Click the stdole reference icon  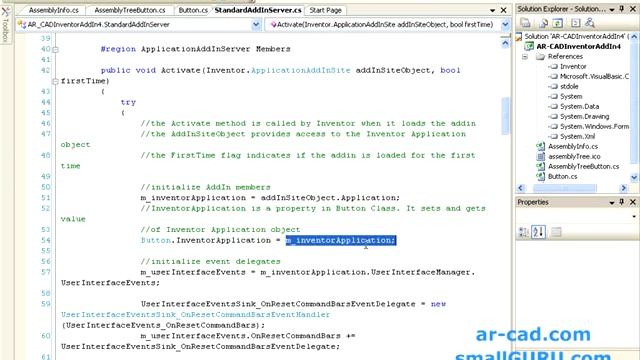click(x=553, y=86)
